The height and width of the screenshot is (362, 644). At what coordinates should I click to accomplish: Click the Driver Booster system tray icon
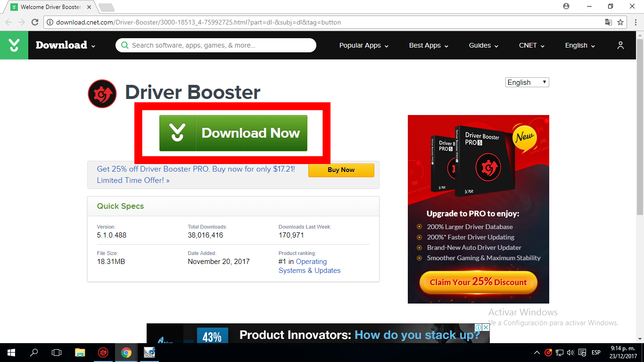(x=548, y=353)
